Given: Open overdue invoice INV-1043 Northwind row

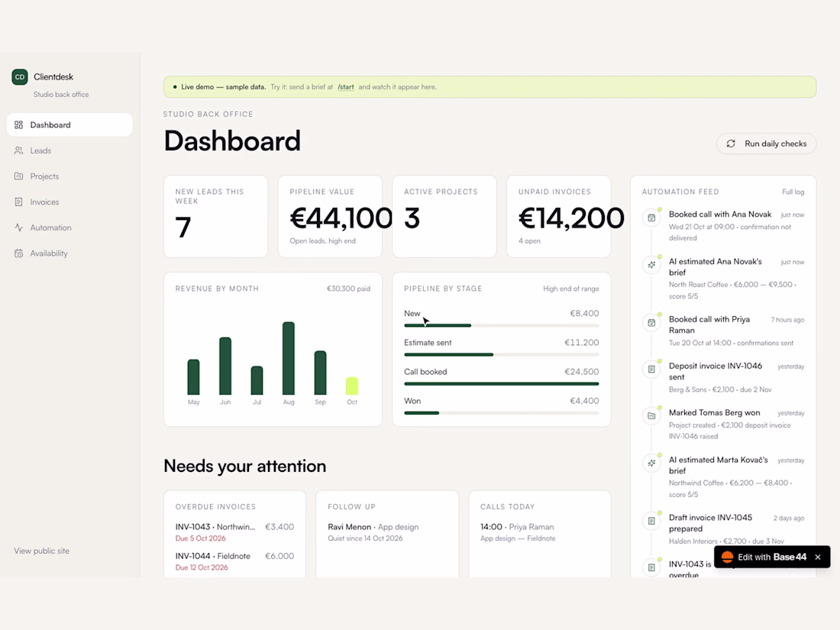Looking at the screenshot, I should 234,532.
